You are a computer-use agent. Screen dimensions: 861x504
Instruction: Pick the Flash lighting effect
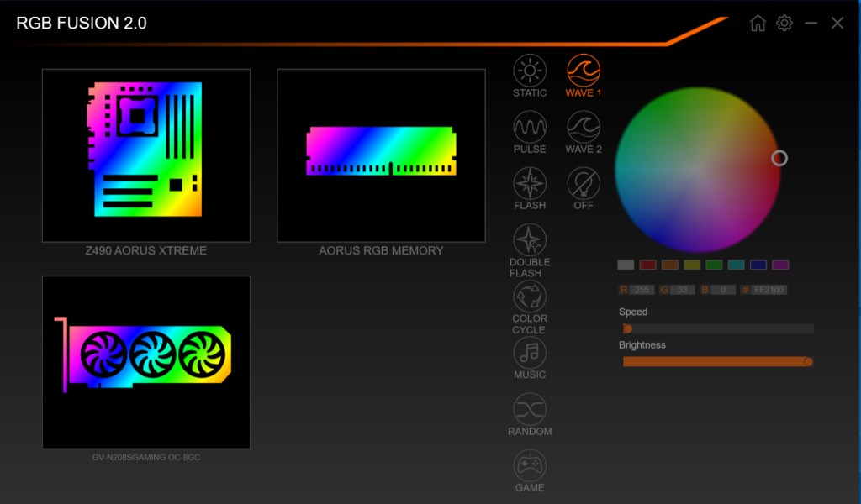point(530,183)
